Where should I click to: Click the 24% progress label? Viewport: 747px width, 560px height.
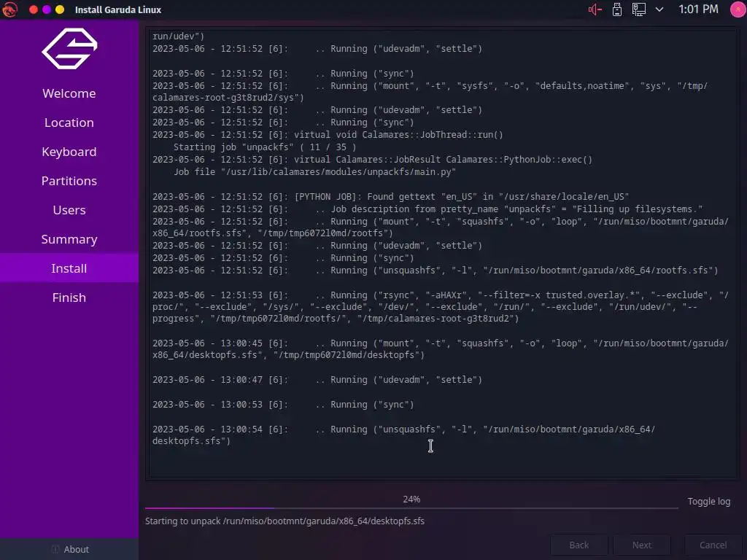point(411,499)
